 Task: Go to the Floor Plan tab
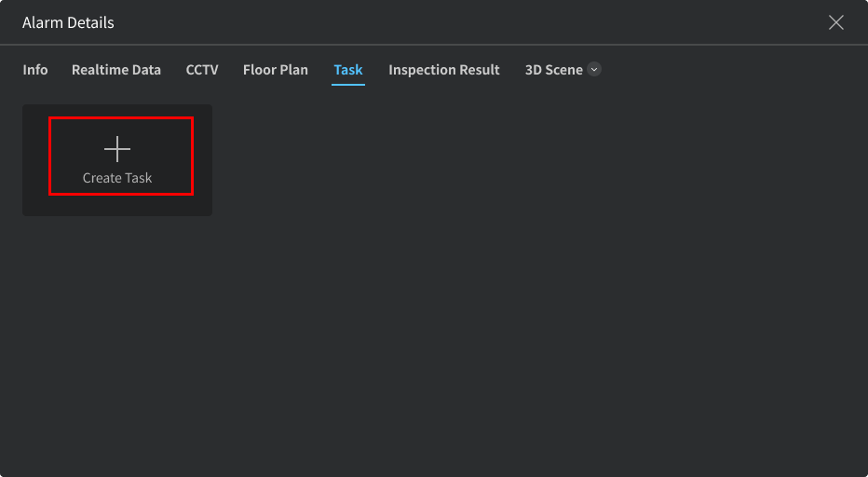click(275, 70)
